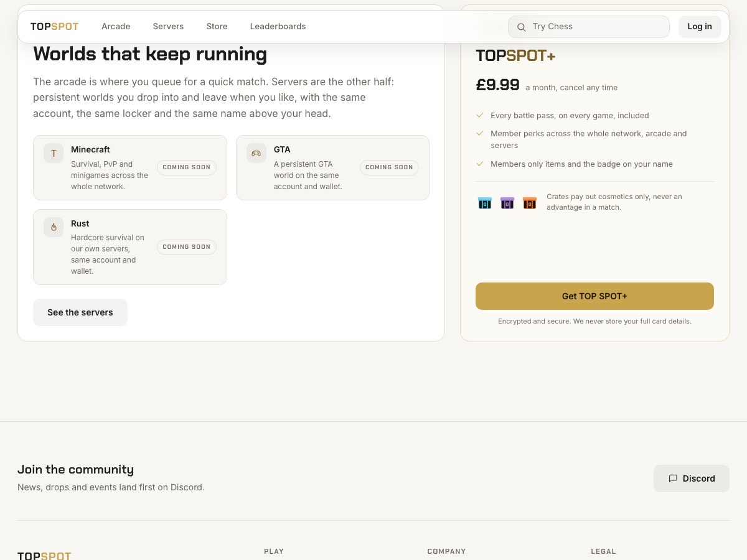Click the TOPSPOT+ title in membership card

click(515, 56)
